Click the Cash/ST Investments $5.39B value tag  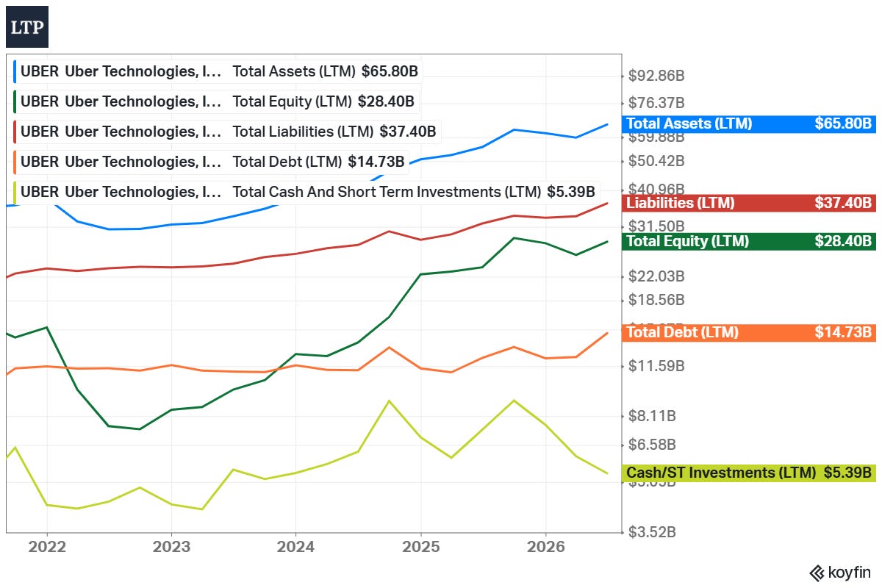[749, 473]
